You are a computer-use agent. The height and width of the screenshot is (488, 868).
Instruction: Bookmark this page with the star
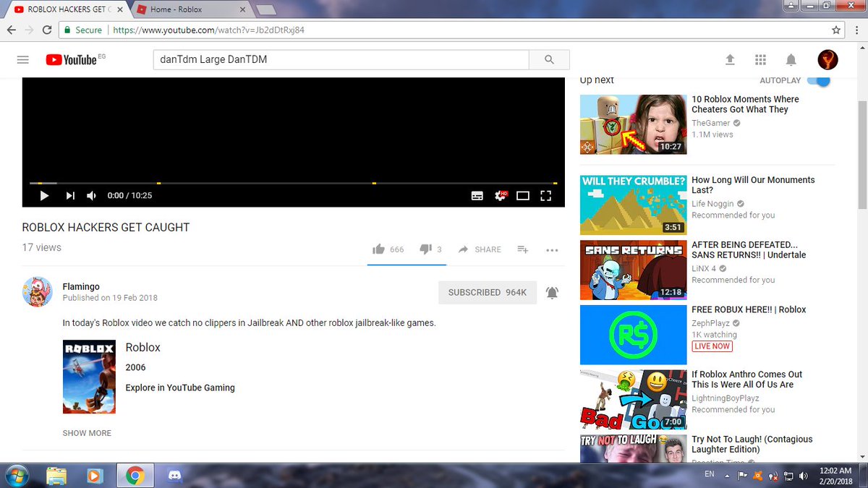tap(836, 30)
